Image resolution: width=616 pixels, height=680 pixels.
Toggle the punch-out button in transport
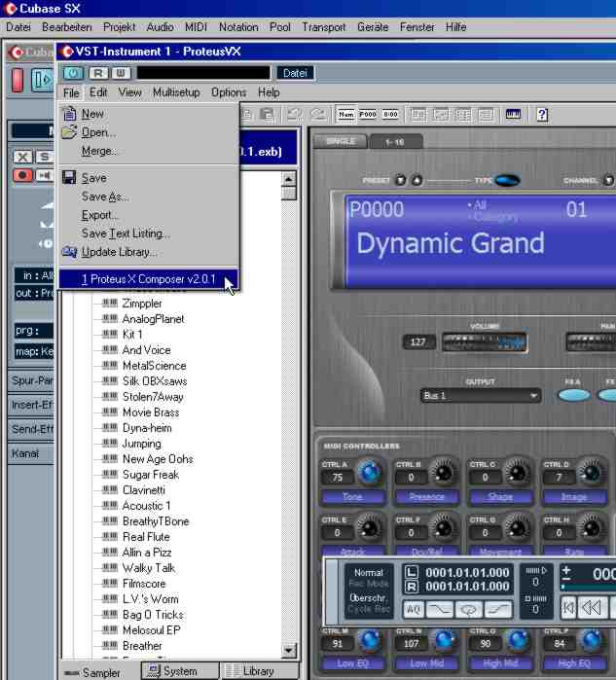[x=498, y=610]
